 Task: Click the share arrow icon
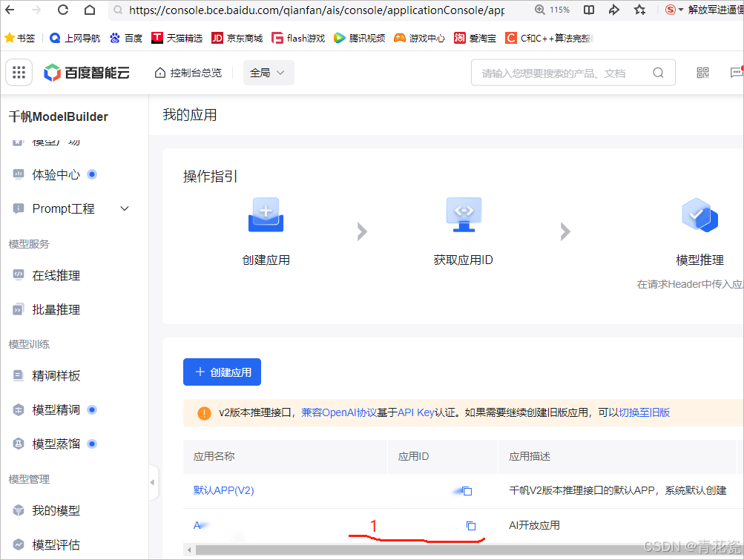[x=614, y=10]
